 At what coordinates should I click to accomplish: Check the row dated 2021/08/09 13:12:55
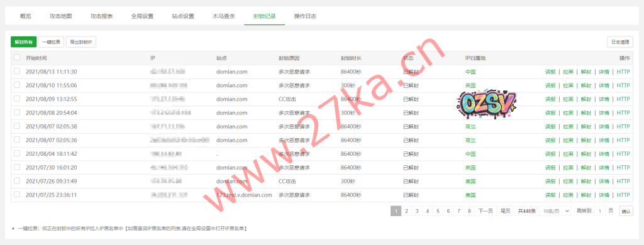[x=17, y=99]
